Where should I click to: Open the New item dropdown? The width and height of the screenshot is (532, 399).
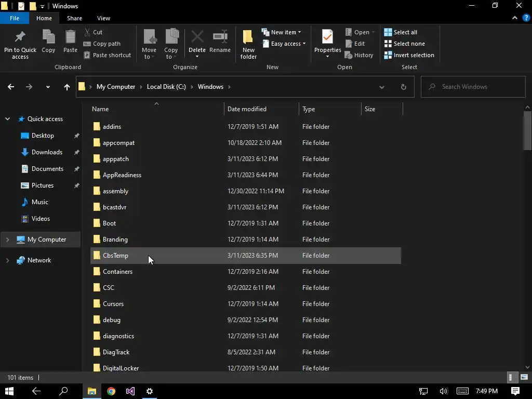pos(281,32)
